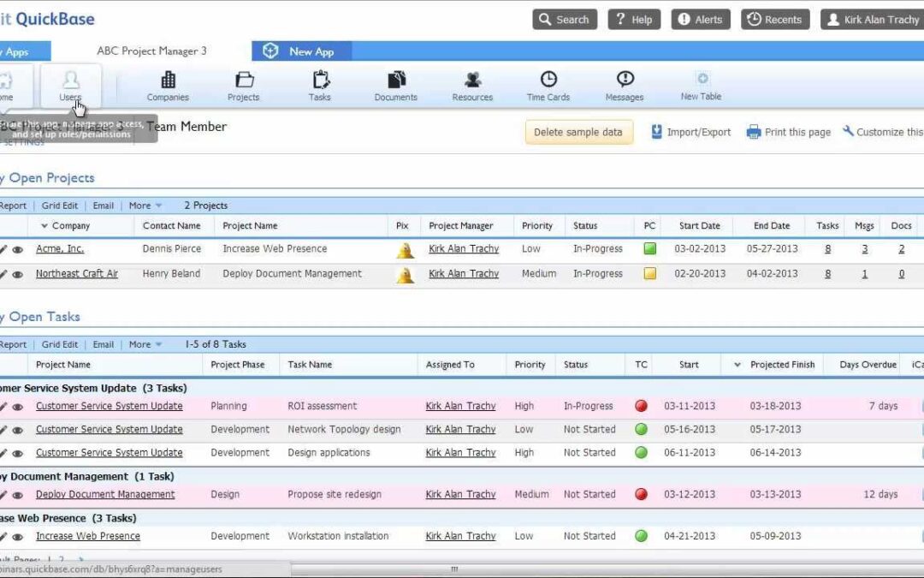Open Increase Web Presence task project link
The height and width of the screenshot is (578, 924).
(x=88, y=536)
